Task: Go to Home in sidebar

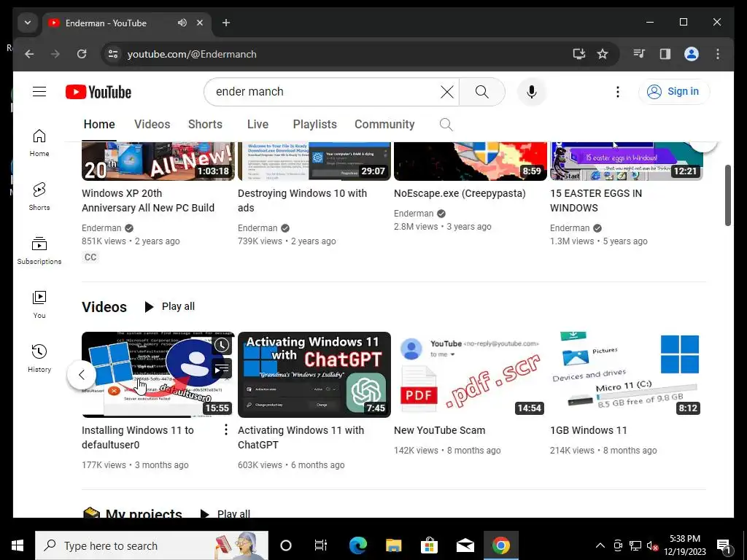Action: click(x=39, y=143)
